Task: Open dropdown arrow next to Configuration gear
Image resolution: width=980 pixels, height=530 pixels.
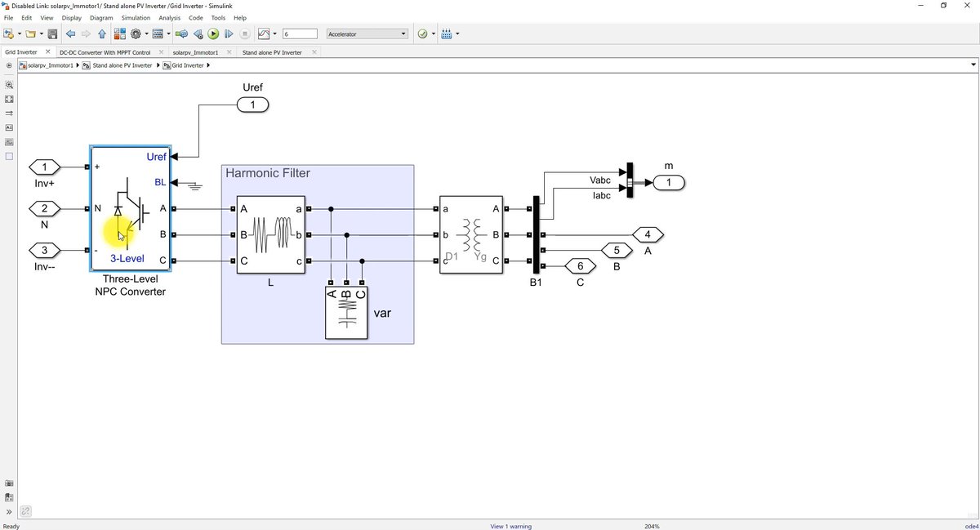Action: coord(146,34)
